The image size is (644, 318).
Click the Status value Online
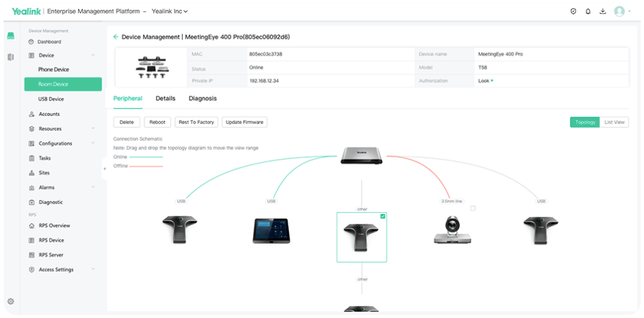click(256, 67)
